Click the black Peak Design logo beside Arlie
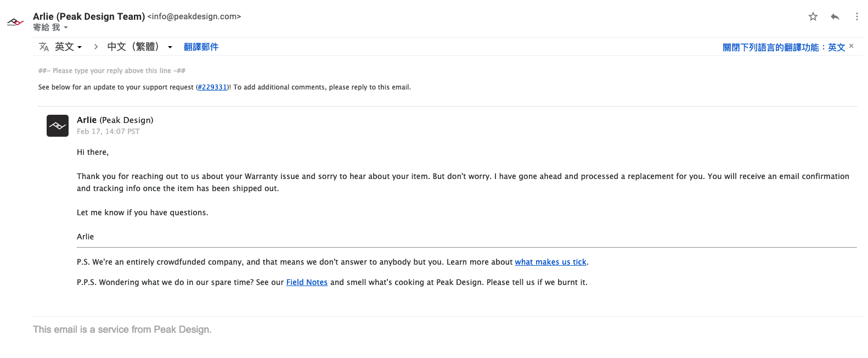 [58, 126]
